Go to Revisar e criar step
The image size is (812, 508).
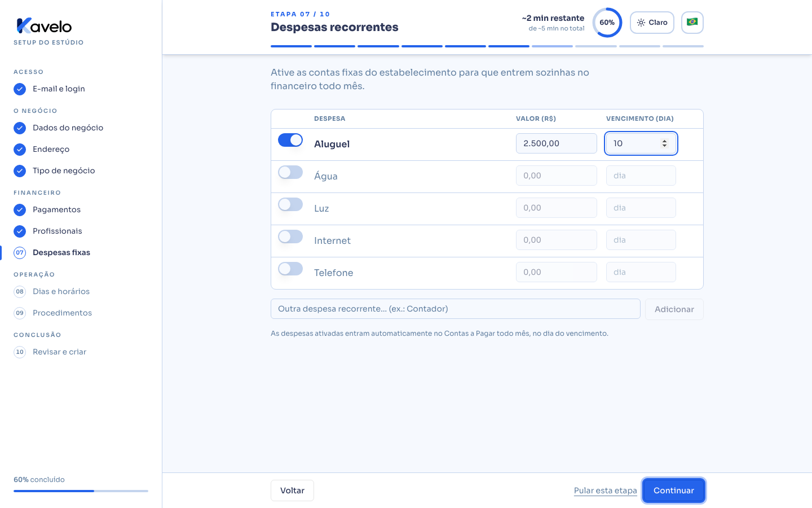tap(59, 352)
